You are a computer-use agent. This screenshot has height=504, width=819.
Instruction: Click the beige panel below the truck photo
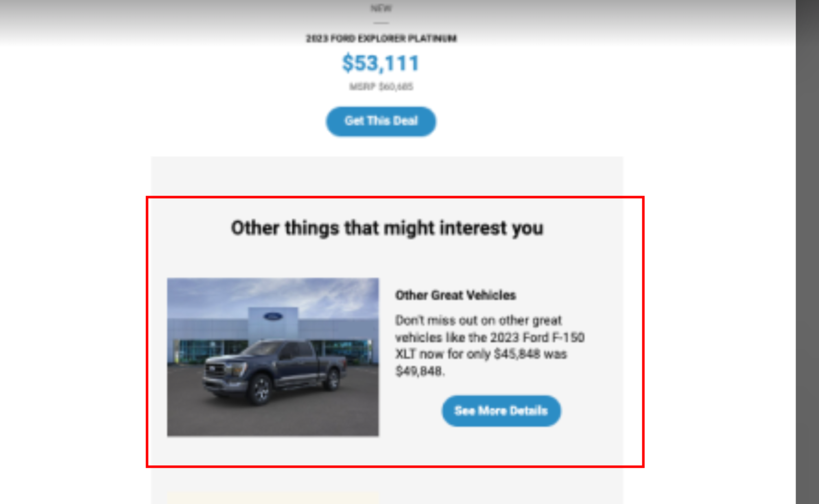tap(273, 498)
